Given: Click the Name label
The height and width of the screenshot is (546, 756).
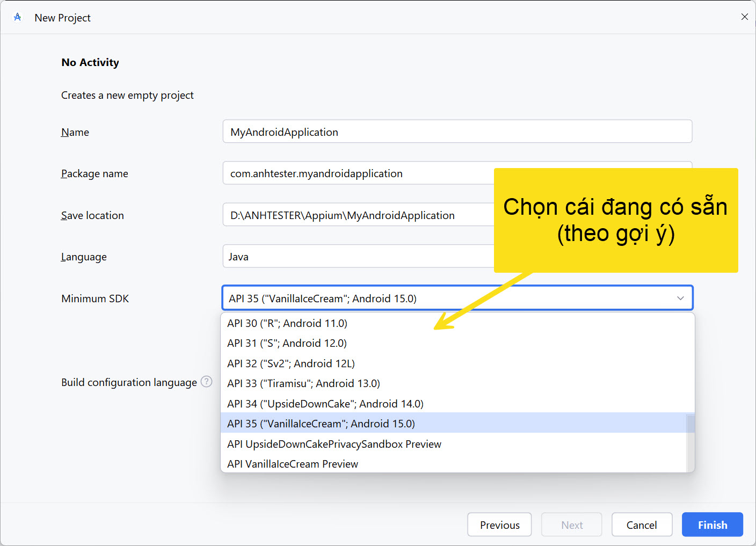Looking at the screenshot, I should pyautogui.click(x=75, y=132).
